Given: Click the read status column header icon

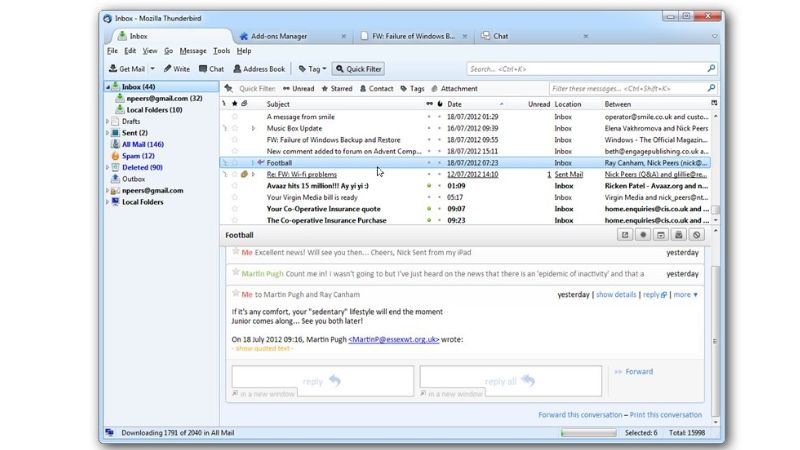Looking at the screenshot, I should [x=429, y=104].
